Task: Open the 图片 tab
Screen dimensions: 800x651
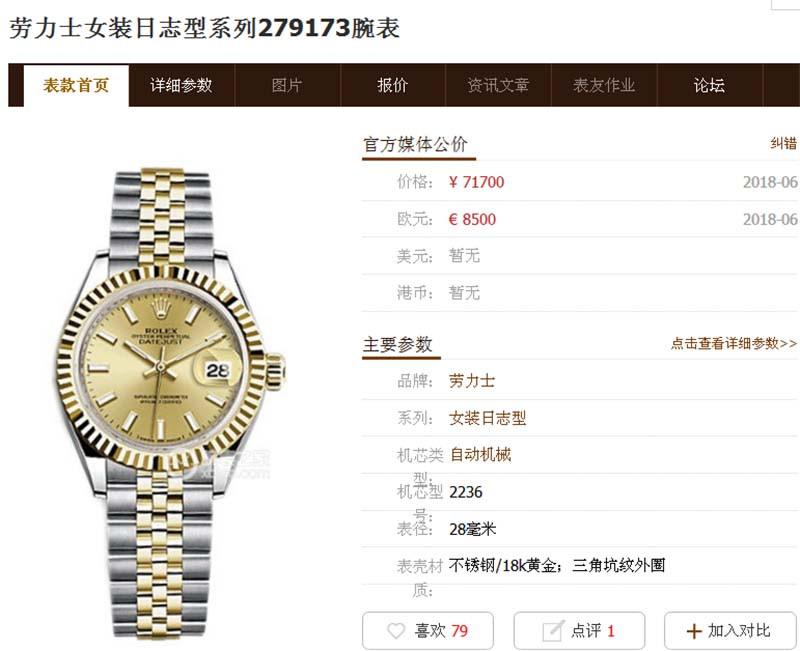Action: 287,85
